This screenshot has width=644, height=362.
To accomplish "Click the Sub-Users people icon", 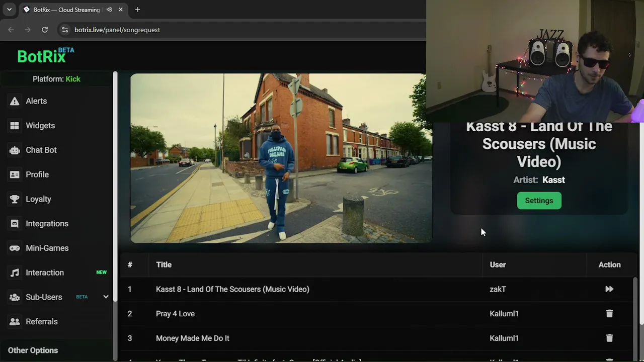I will [15, 297].
